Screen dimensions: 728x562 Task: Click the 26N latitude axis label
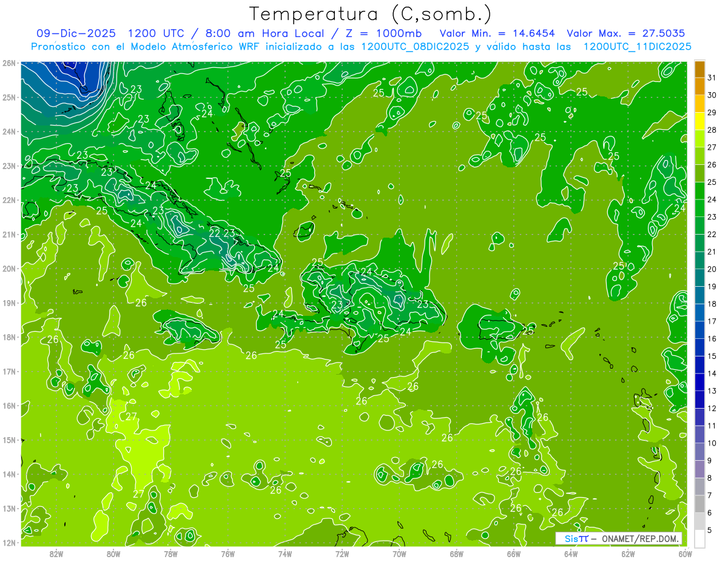[x=9, y=63]
